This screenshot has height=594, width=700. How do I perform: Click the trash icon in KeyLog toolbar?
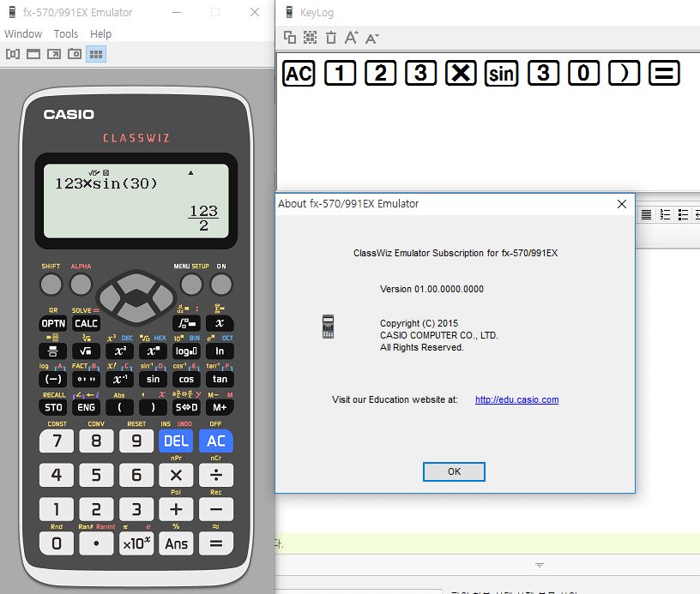(331, 38)
